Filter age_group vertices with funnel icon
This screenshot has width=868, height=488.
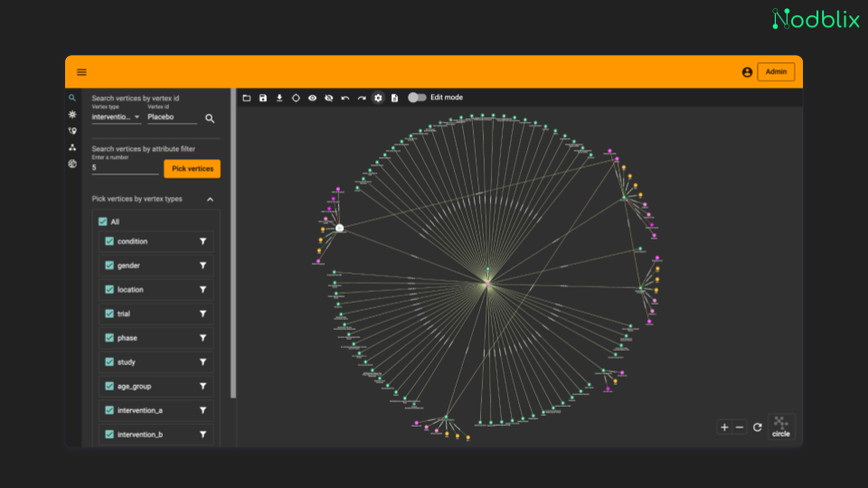click(203, 386)
